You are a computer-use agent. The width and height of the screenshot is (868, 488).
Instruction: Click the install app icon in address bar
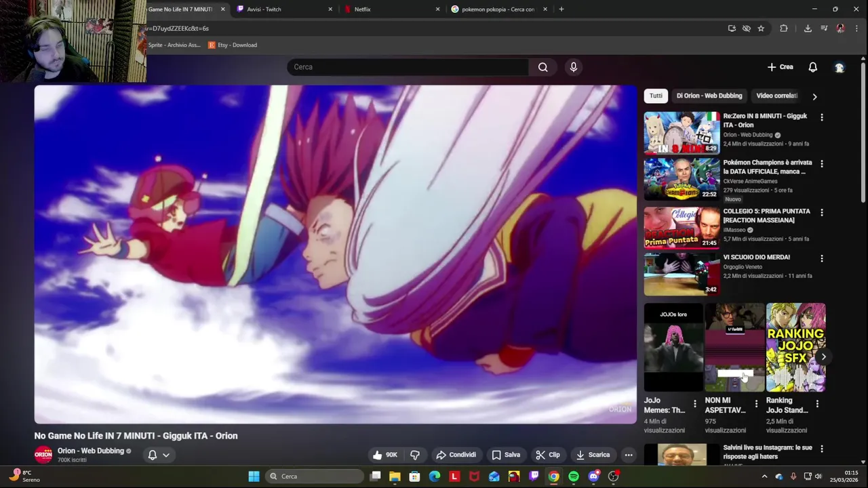732,28
